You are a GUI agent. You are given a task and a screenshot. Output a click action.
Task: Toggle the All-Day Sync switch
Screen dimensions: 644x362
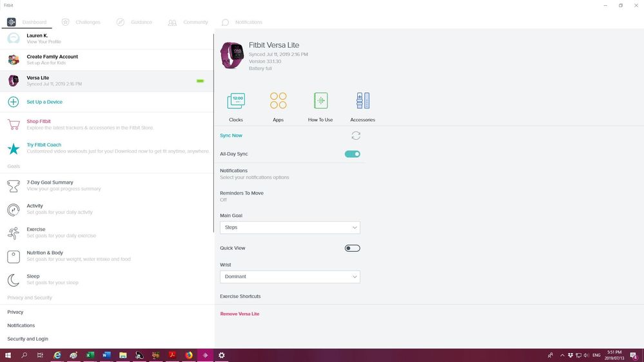tap(353, 154)
